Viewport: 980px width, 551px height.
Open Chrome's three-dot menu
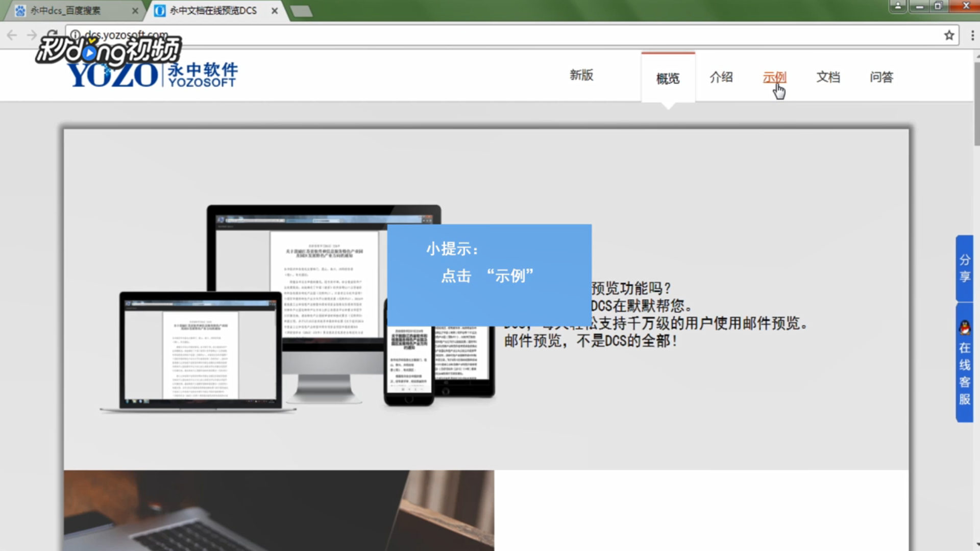tap(972, 35)
